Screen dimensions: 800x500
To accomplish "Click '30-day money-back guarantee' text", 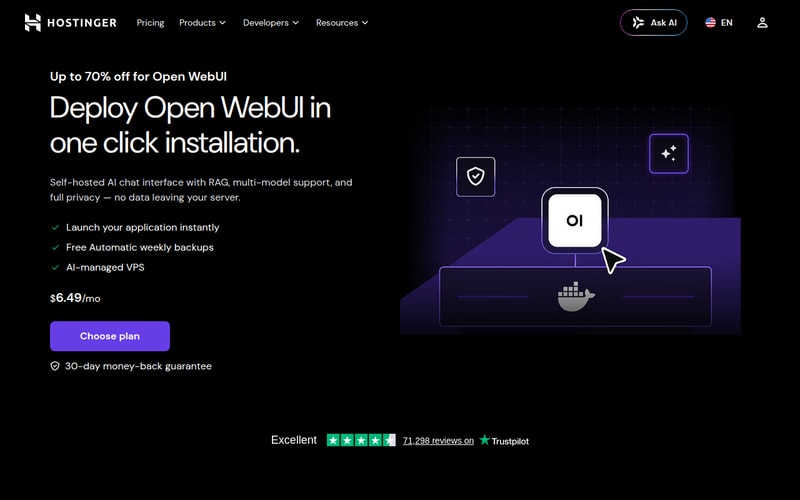I will [x=138, y=366].
